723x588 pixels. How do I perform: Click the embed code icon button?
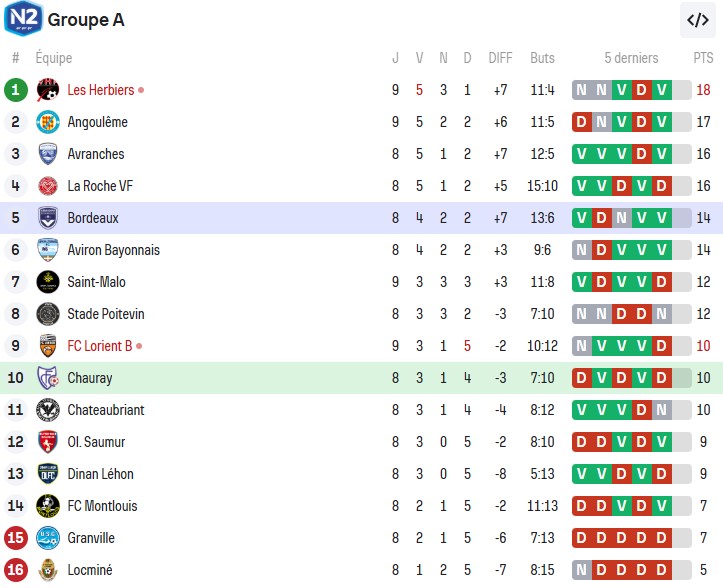[697, 19]
